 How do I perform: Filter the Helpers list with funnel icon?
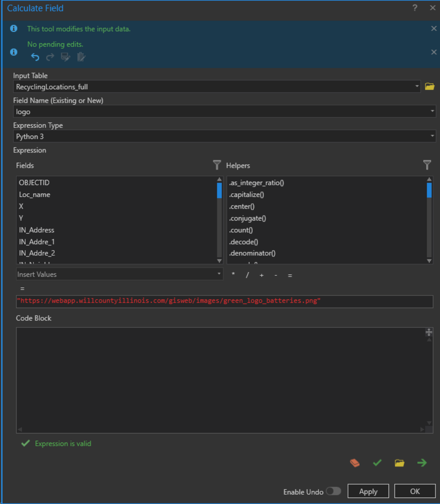(x=427, y=165)
